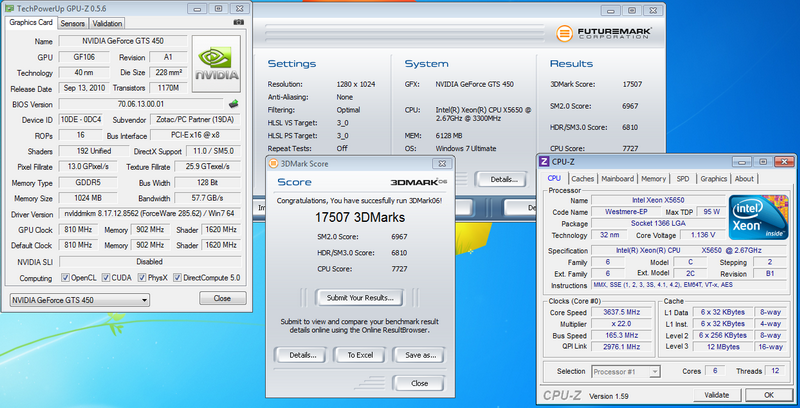
Task: Toggle the DirectCompute 5.0 checkbox
Action: pos(177,278)
